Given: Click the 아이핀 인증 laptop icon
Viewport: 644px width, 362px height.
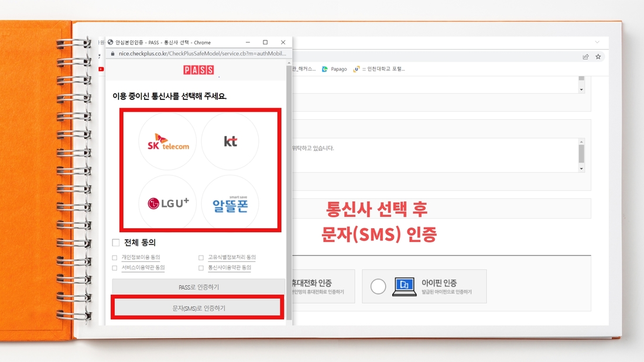Looking at the screenshot, I should coord(404,287).
